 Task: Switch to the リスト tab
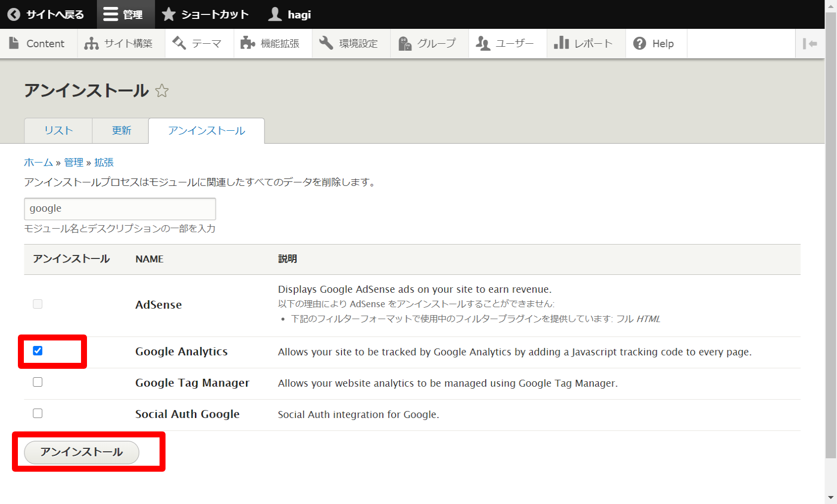click(59, 131)
